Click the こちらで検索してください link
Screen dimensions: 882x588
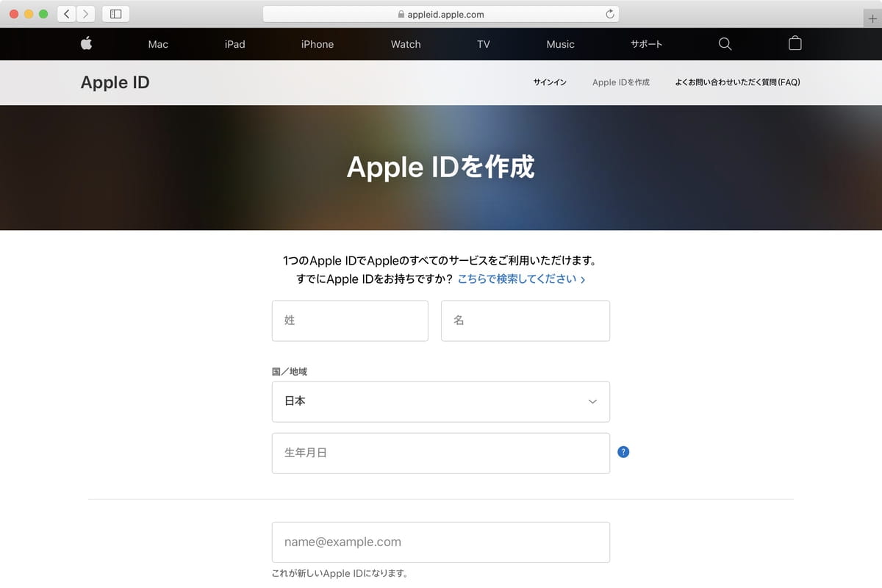[521, 279]
